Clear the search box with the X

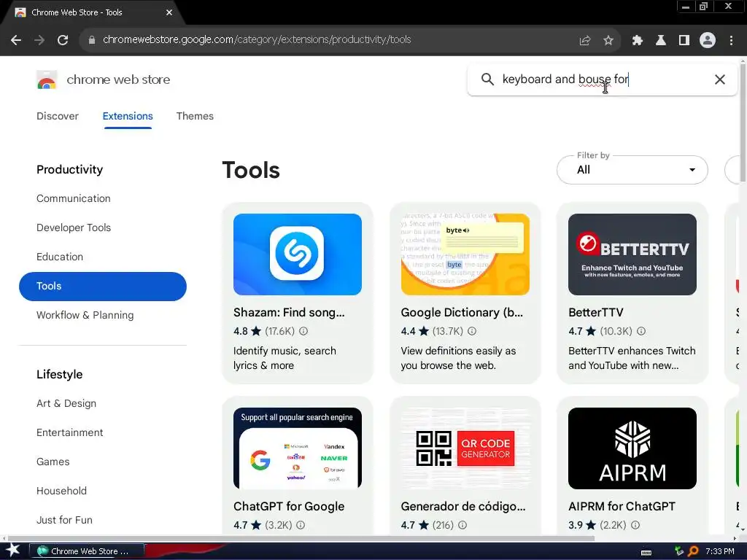pyautogui.click(x=720, y=79)
